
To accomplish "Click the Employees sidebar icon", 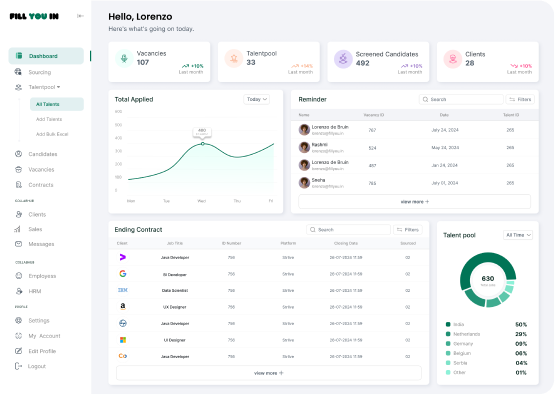I will pyautogui.click(x=18, y=276).
